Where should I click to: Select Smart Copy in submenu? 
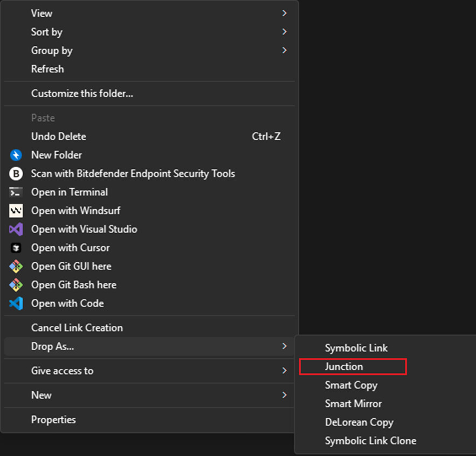(386, 385)
